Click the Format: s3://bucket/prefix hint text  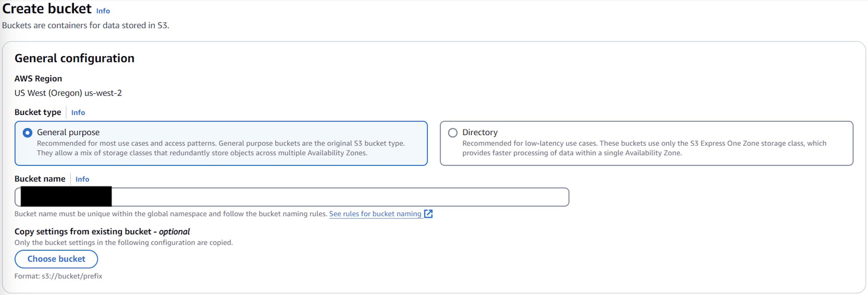tap(58, 276)
